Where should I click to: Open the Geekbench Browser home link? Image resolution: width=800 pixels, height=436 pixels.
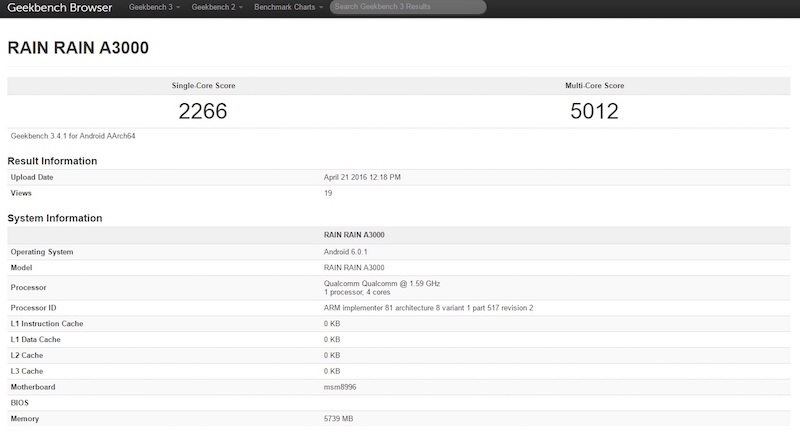tap(59, 8)
